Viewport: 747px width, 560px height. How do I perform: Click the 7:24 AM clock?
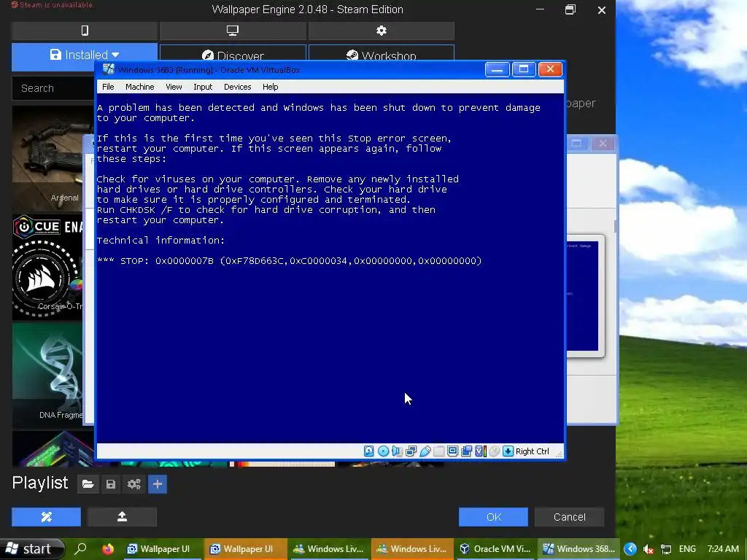[x=723, y=549]
